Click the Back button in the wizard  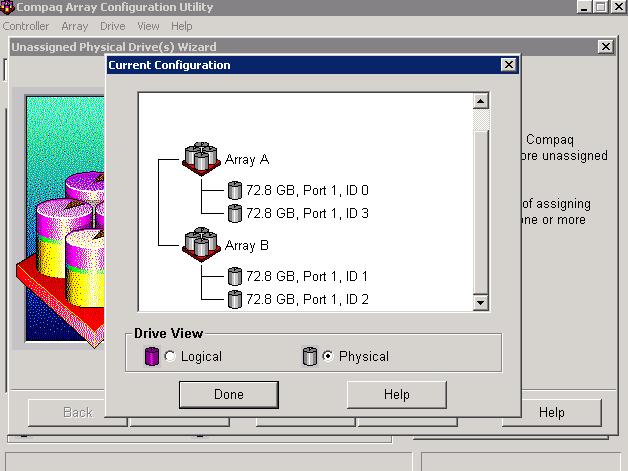(x=66, y=412)
